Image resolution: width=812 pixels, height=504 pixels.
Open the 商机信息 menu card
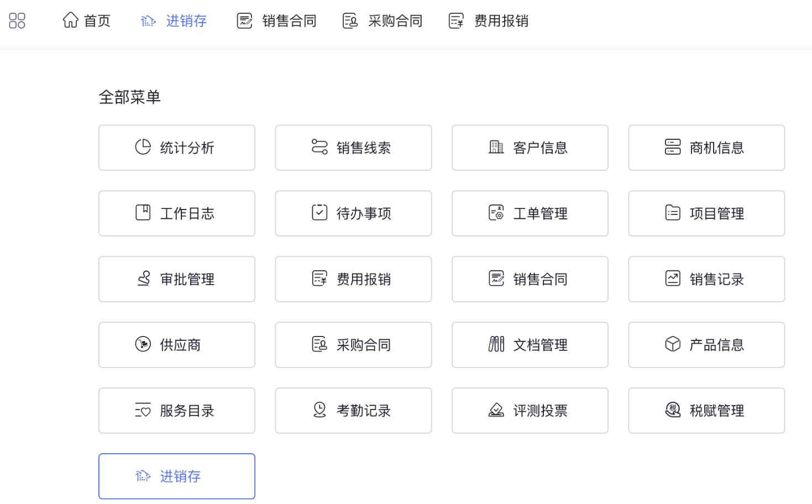click(x=706, y=148)
